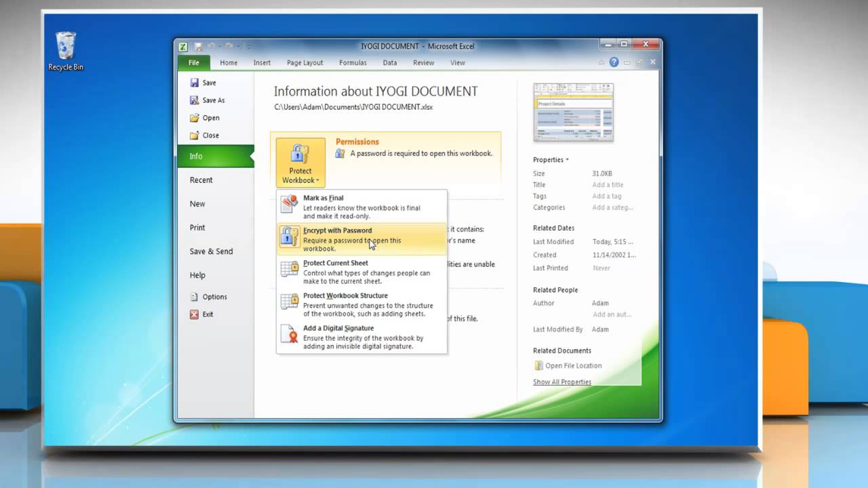This screenshot has width=868, height=488.
Task: Expand the Properties dropdown arrow
Action: pyautogui.click(x=567, y=160)
